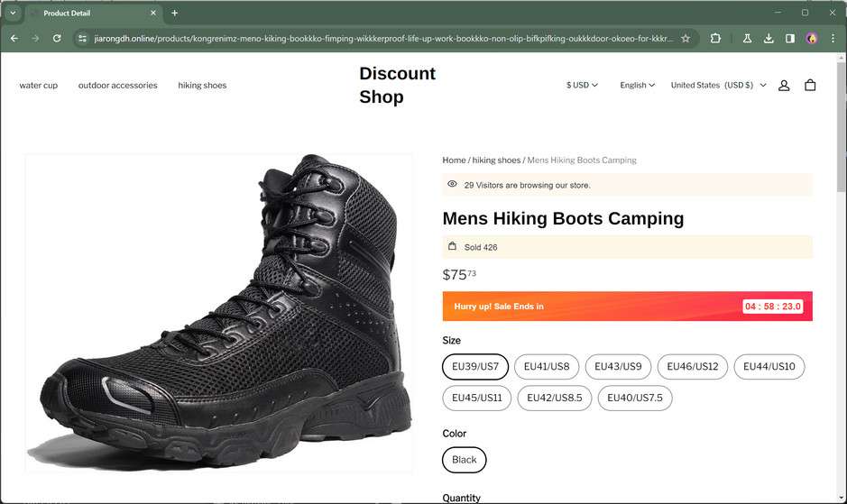Open the user account icon
This screenshot has width=847, height=504.
coord(784,85)
